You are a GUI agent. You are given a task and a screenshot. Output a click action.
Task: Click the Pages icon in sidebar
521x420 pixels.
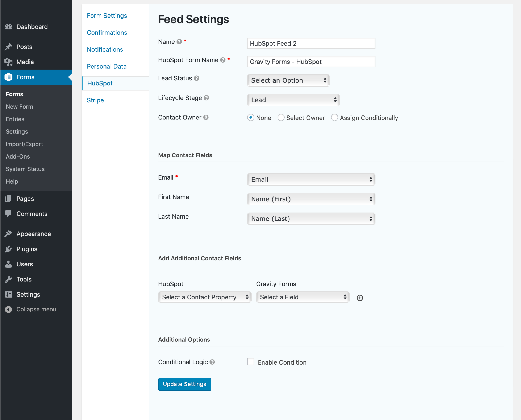tap(8, 199)
